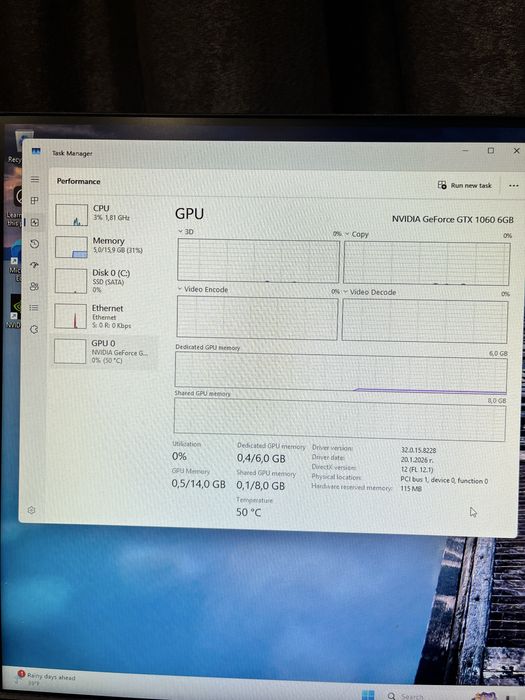525x700 pixels.
Task: Open the App history page icon
Action: tap(34, 244)
